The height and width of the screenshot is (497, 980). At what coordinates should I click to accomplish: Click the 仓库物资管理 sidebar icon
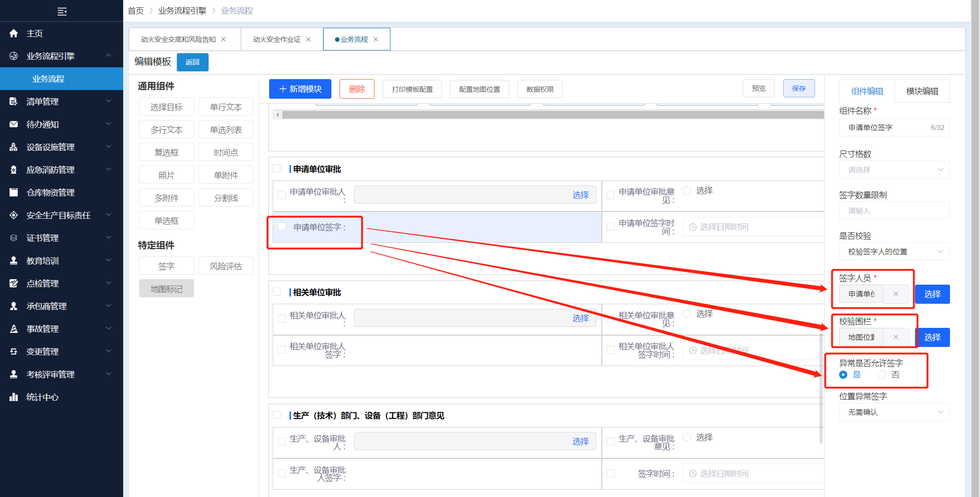[14, 192]
